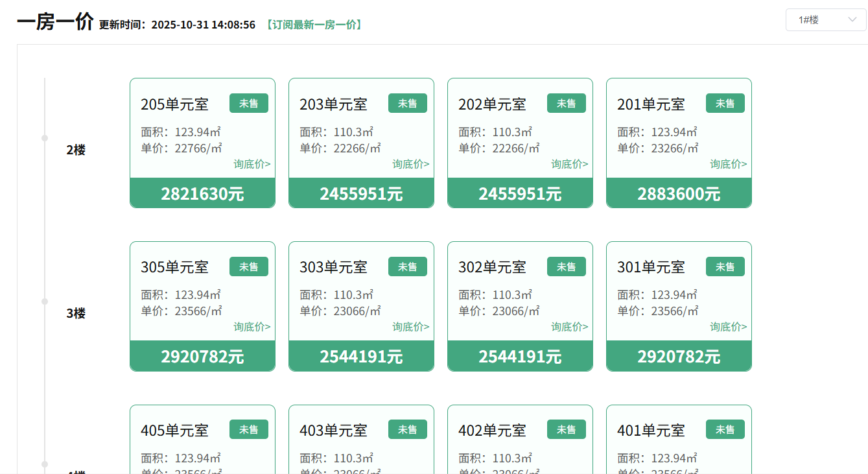Click 询底价 link on unit 301
The width and height of the screenshot is (868, 474).
(729, 327)
